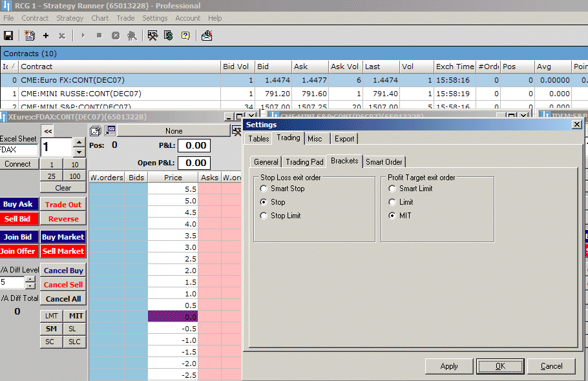Click the grey piggy bank toolbar icon
Image resolution: width=588 pixels, height=381 pixels.
click(132, 36)
